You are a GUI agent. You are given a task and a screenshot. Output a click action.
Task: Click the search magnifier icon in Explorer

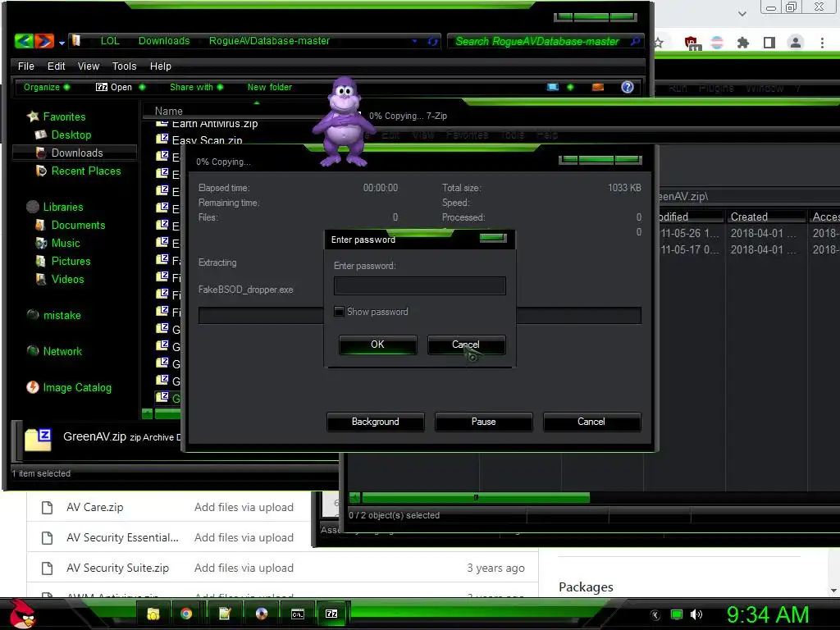636,41
